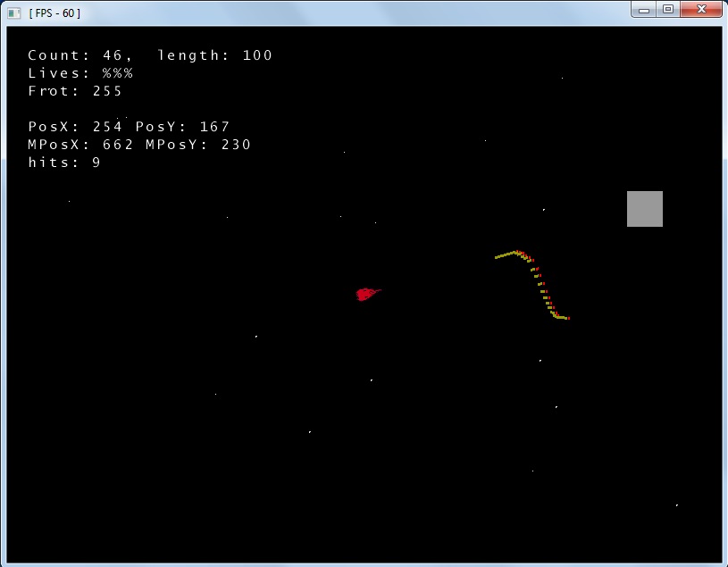Click the 'MPosX: 662' readout
The width and height of the screenshot is (728, 567).
[x=80, y=145]
